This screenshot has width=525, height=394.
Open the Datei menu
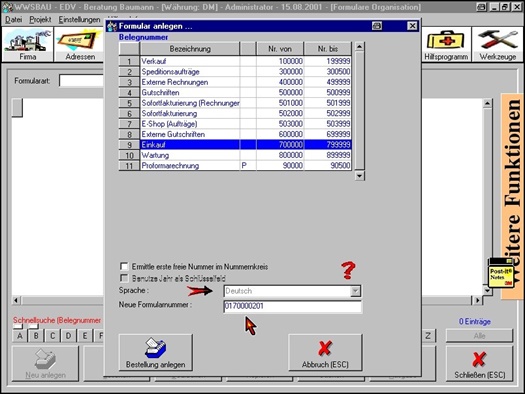click(x=13, y=20)
